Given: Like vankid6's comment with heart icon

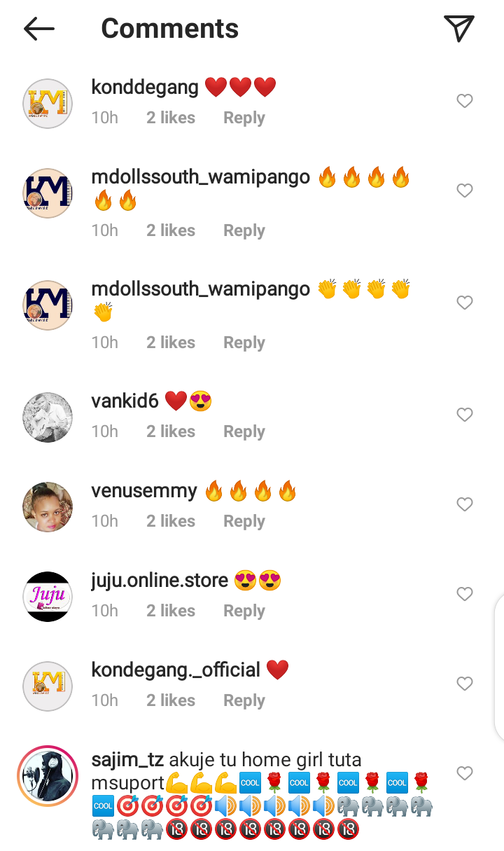Looking at the screenshot, I should tap(465, 415).
